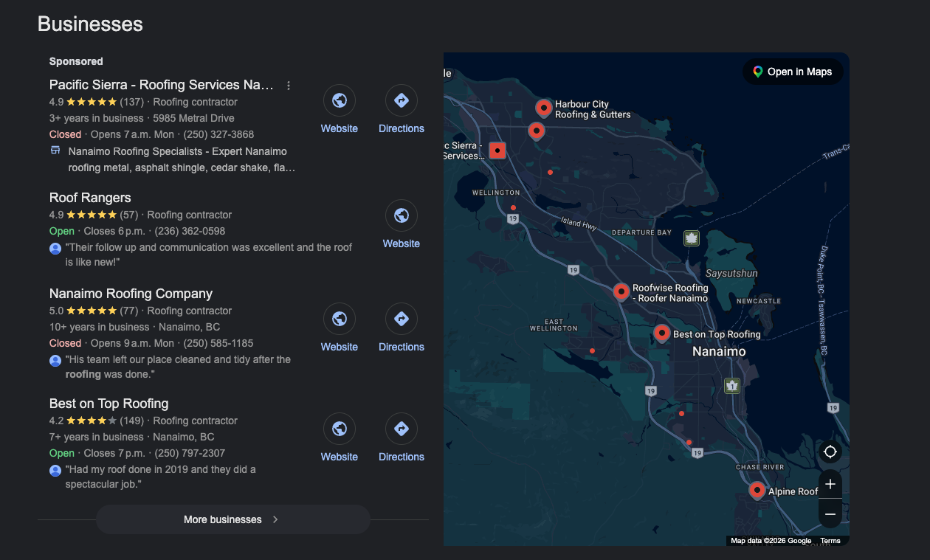Open the Best on Top Roofing listing title
The image size is (930, 560).
(108, 404)
